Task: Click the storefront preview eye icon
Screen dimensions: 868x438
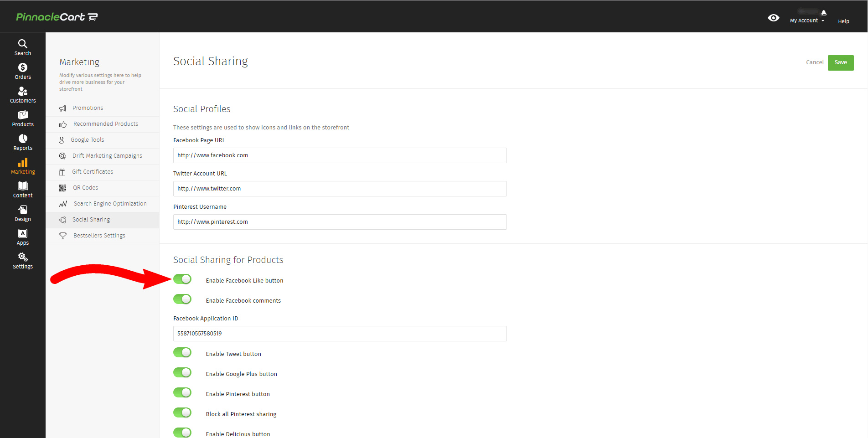Action: coord(774,18)
